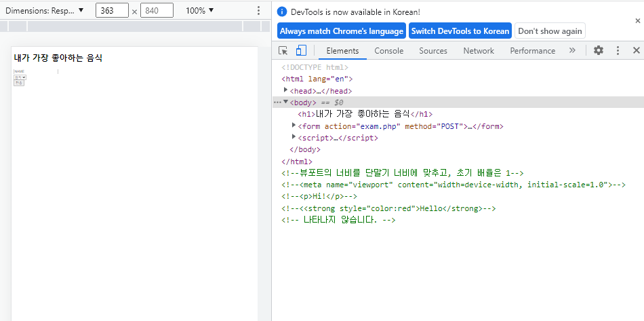Click the viewport height field 840
Viewport: 644px width, 321px height.
157,11
